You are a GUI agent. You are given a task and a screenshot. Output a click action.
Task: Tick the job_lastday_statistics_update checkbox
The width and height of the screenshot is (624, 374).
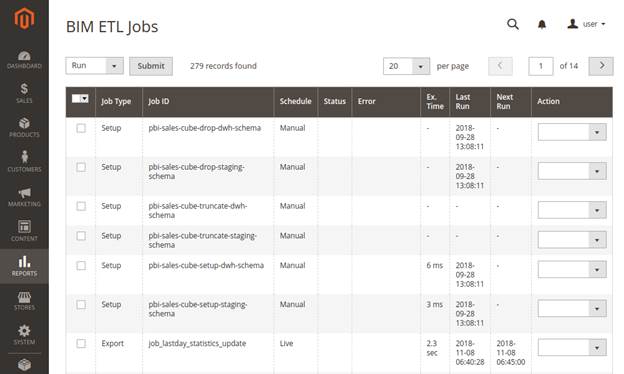click(x=81, y=343)
